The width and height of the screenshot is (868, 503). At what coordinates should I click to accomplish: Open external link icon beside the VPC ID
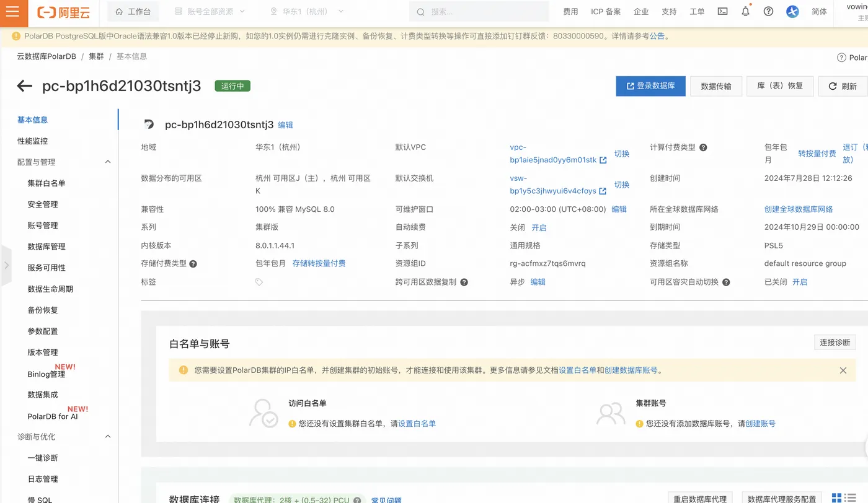[603, 160]
